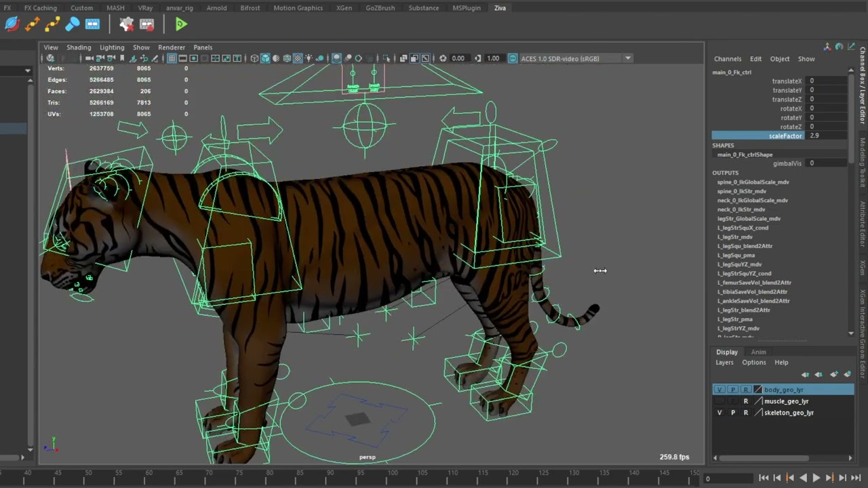The height and width of the screenshot is (488, 868).
Task: Click the exposure icon beside 0.00
Action: tap(443, 58)
